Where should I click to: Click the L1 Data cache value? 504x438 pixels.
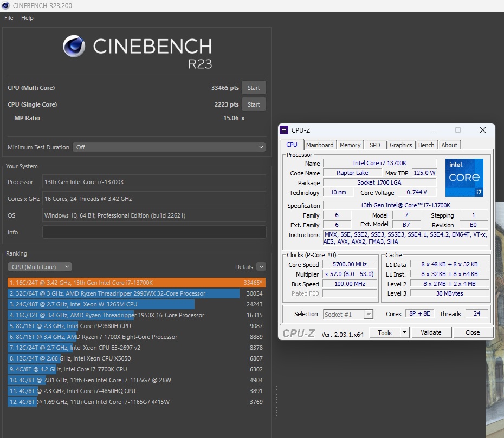pyautogui.click(x=449, y=264)
